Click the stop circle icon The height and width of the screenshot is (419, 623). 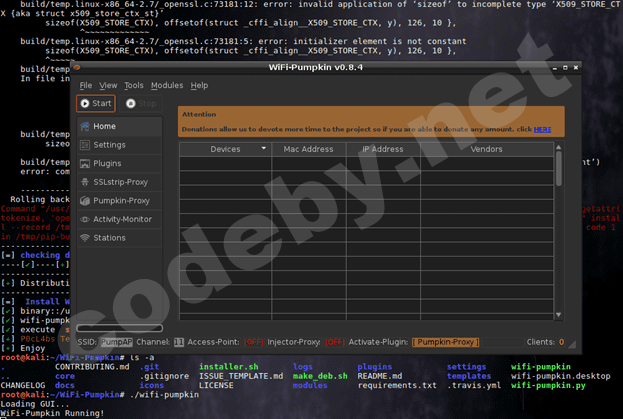coord(131,103)
